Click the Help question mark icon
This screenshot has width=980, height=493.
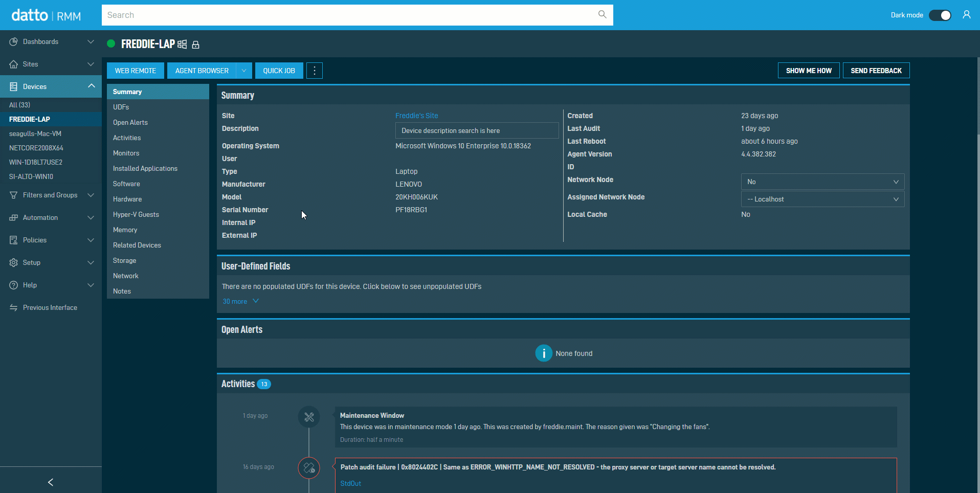[x=13, y=285]
